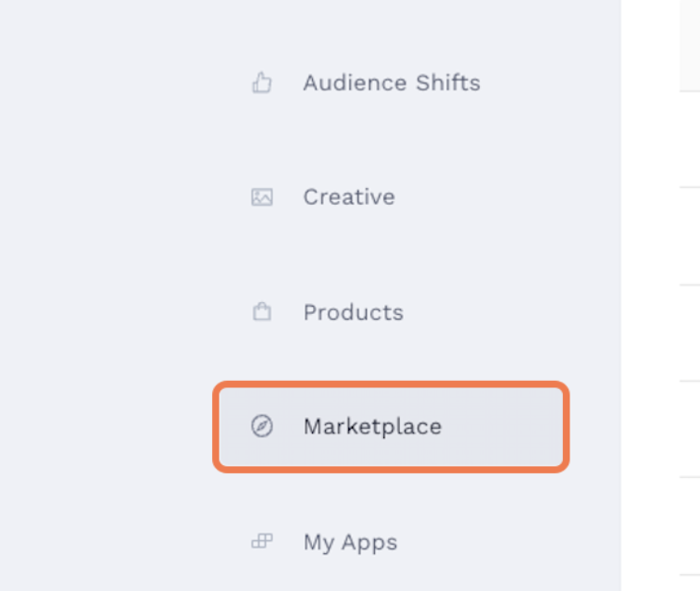Click the "Marketplace" text label

pos(372,426)
